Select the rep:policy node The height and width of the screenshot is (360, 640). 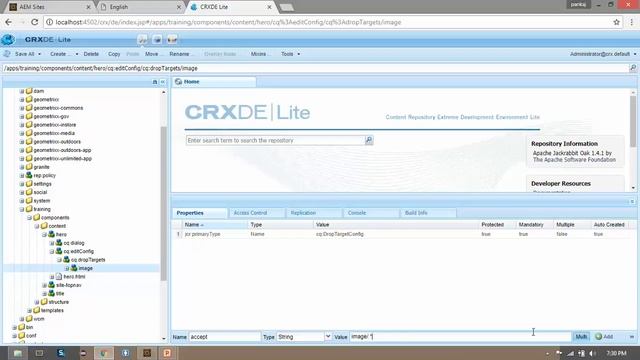click(44, 176)
